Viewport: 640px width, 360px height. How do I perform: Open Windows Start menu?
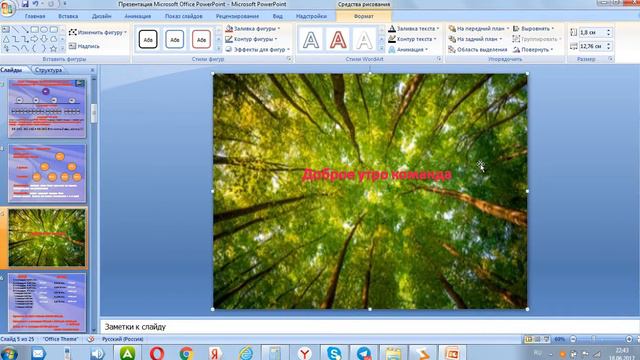(9, 353)
